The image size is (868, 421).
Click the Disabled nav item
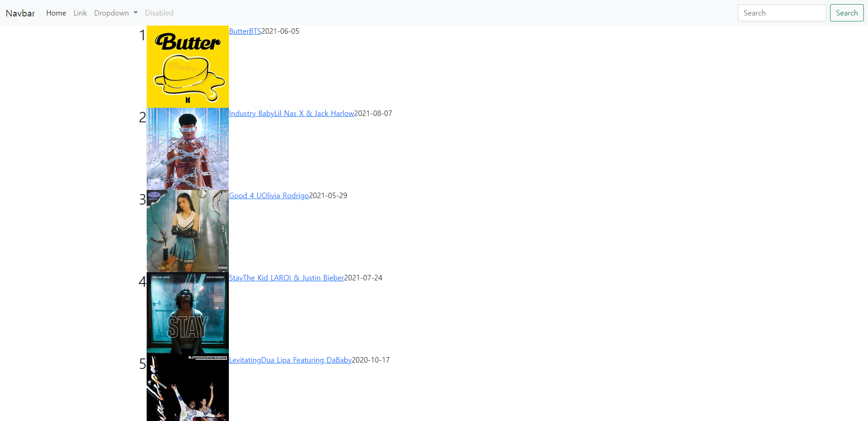pyautogui.click(x=159, y=13)
